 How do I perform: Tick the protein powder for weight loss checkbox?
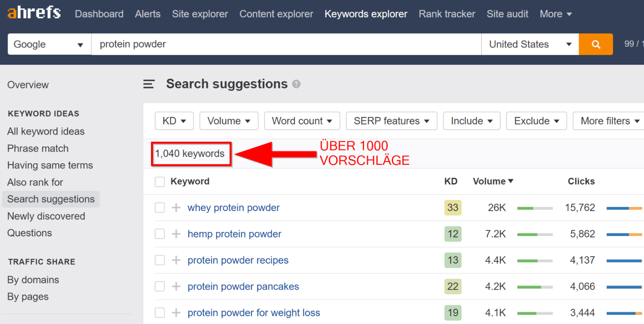point(160,312)
